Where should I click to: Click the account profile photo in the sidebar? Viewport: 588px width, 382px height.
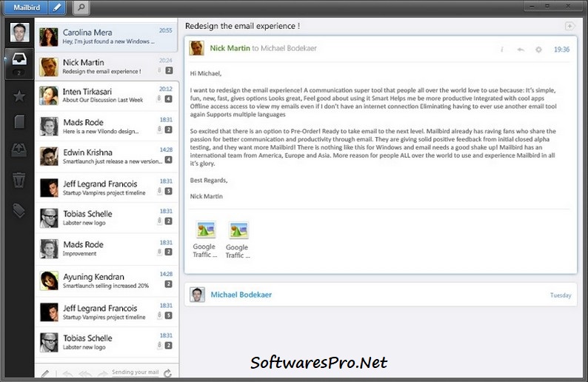19,33
